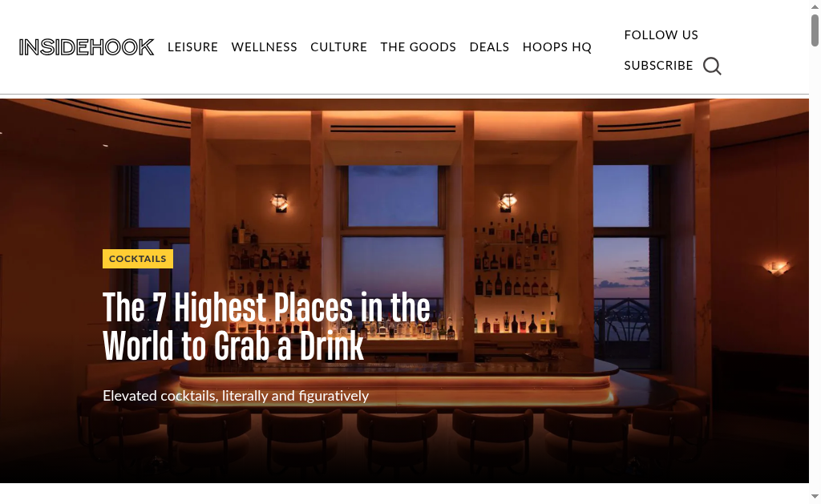
Task: Open the 7 Highest Places headline article
Action: coord(266,327)
